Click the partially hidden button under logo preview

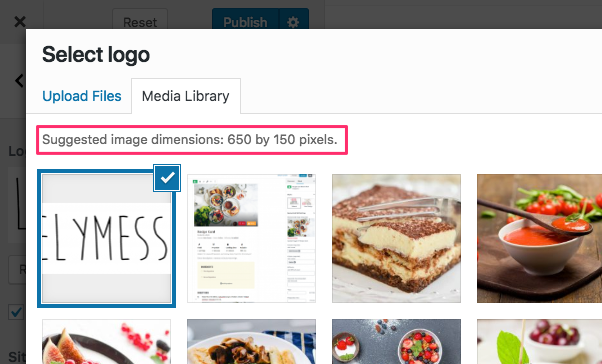(x=17, y=270)
